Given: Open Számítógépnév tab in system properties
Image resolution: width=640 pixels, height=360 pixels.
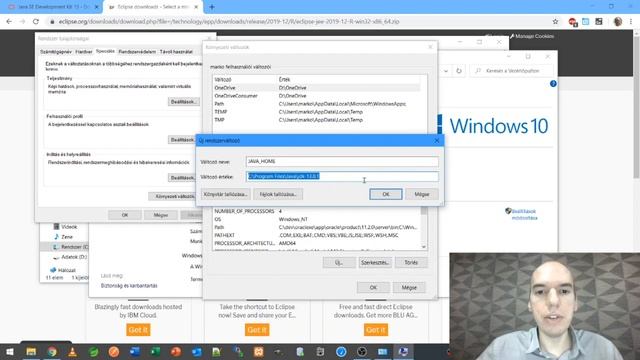Looking at the screenshot, I should click(56, 52).
